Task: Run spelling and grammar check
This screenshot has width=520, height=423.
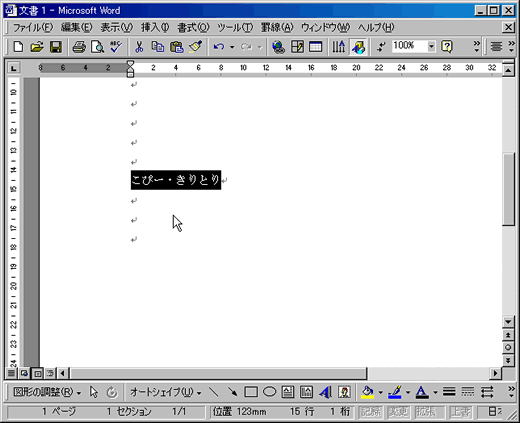Action: 116,47
